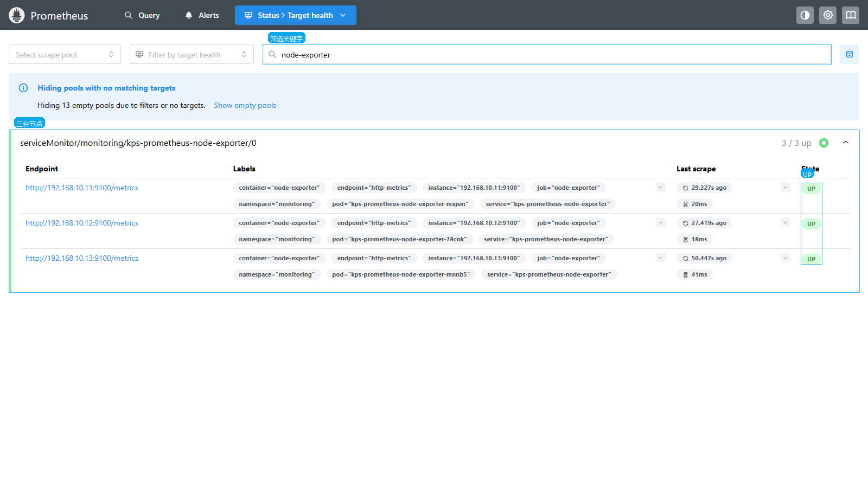Click the UP badge for 192.168.10.11 target
868x488 pixels.
(x=811, y=189)
